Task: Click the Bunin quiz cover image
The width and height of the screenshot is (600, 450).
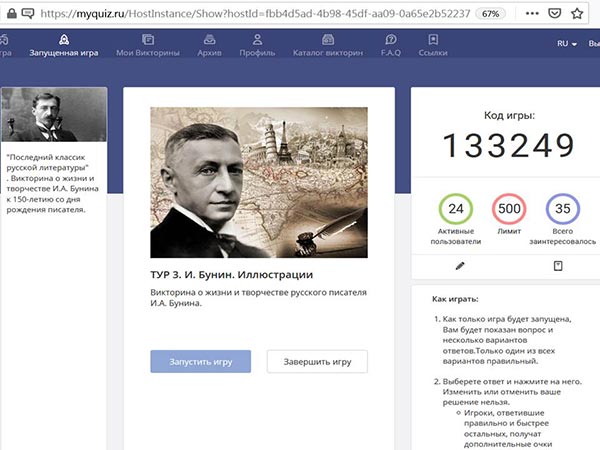Action: 259,183
